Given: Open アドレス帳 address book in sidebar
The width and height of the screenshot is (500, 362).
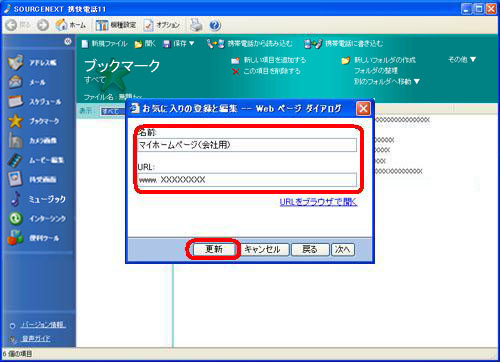Looking at the screenshot, I should pos(32,62).
